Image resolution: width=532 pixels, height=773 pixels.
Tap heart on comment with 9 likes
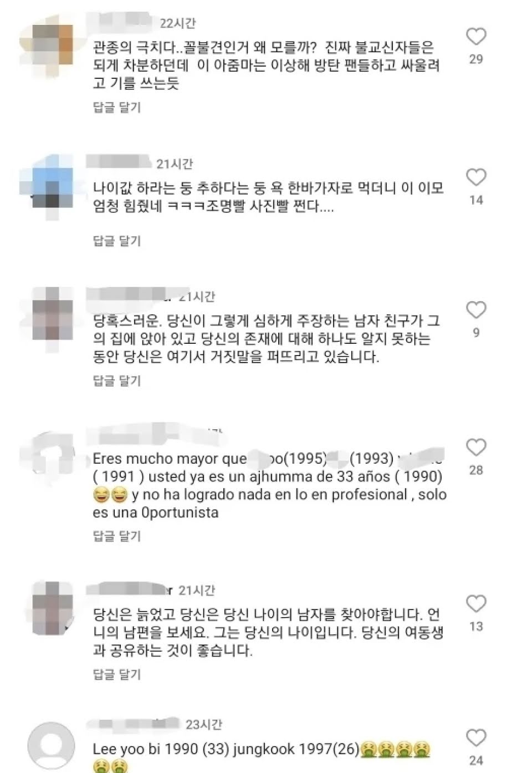[476, 310]
